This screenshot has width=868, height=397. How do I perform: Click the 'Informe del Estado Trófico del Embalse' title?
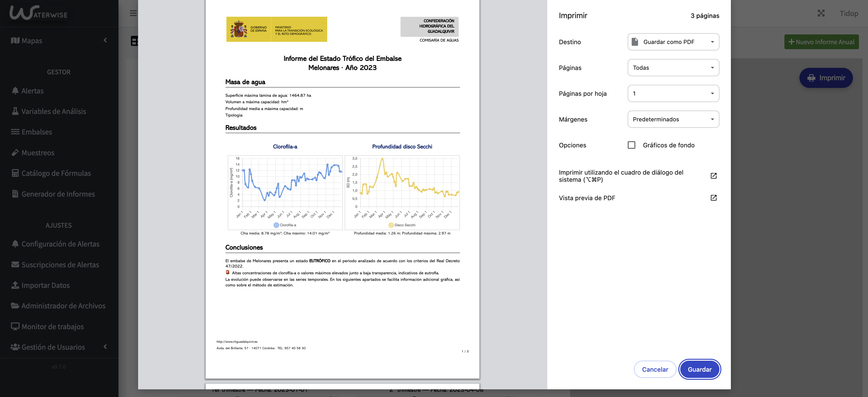342,59
